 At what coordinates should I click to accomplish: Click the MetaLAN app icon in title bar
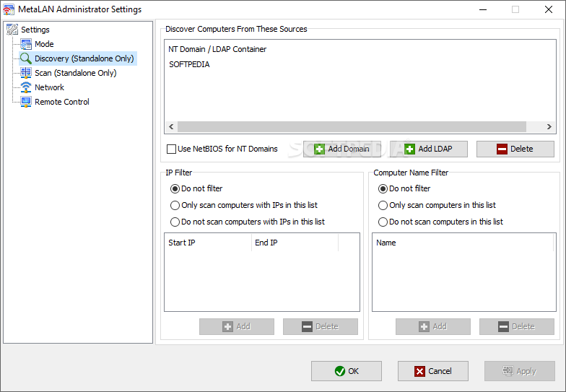[x=9, y=9]
